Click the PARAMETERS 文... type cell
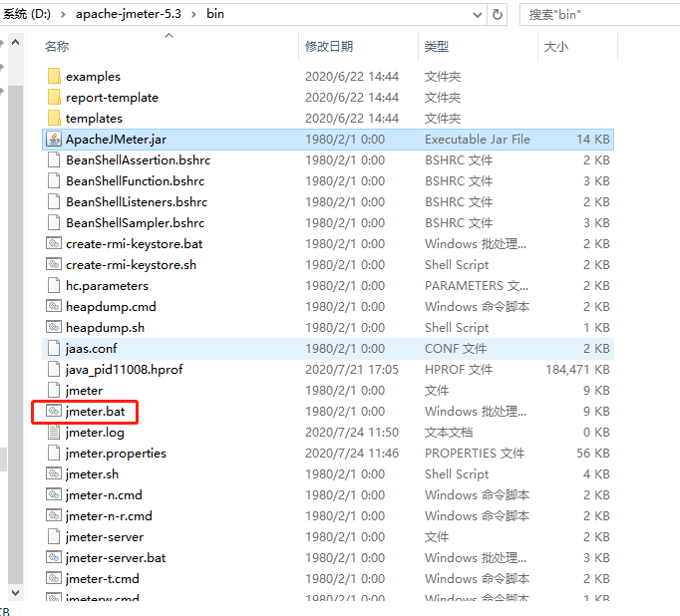 477,286
